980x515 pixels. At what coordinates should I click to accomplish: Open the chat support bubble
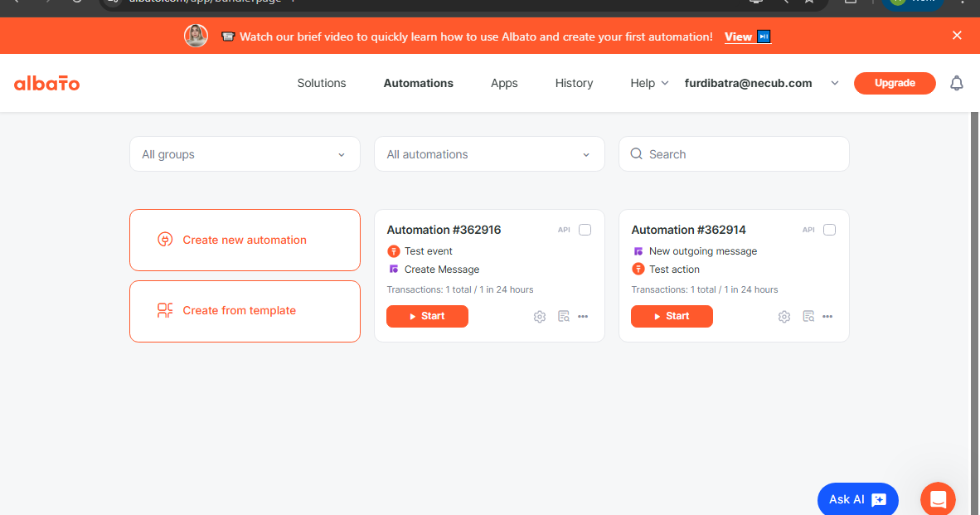[938, 498]
